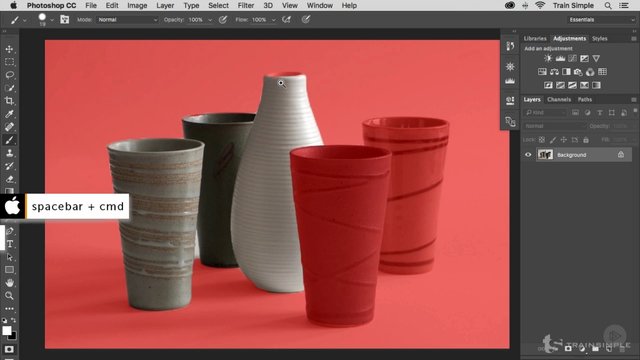This screenshot has width=640, height=360.
Task: Select the Quick Selection tool
Action: [x=9, y=88]
